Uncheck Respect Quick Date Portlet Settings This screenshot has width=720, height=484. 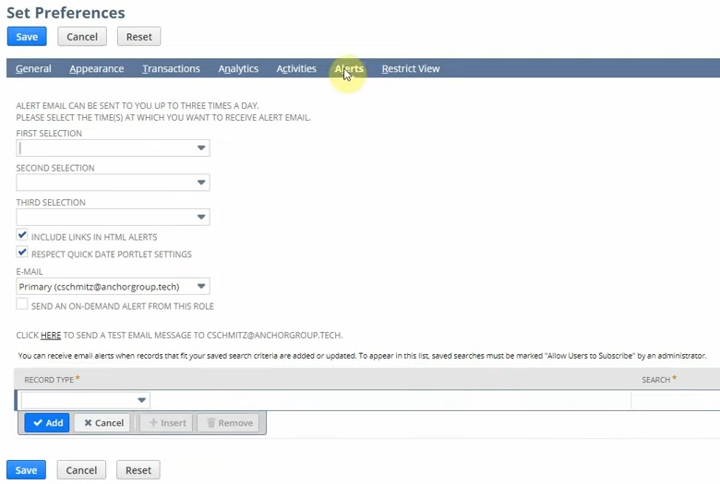[x=22, y=252]
